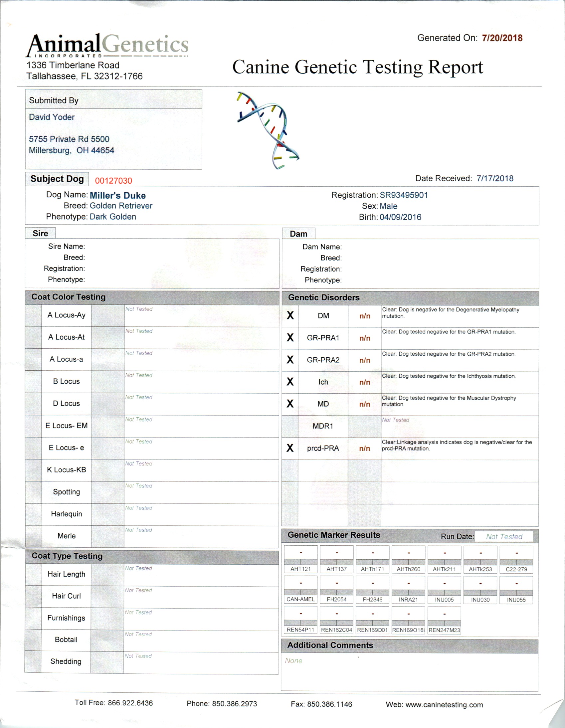Viewport: 565px width, 728px height.
Task: Click the Additional Comments header
Action: (410, 646)
